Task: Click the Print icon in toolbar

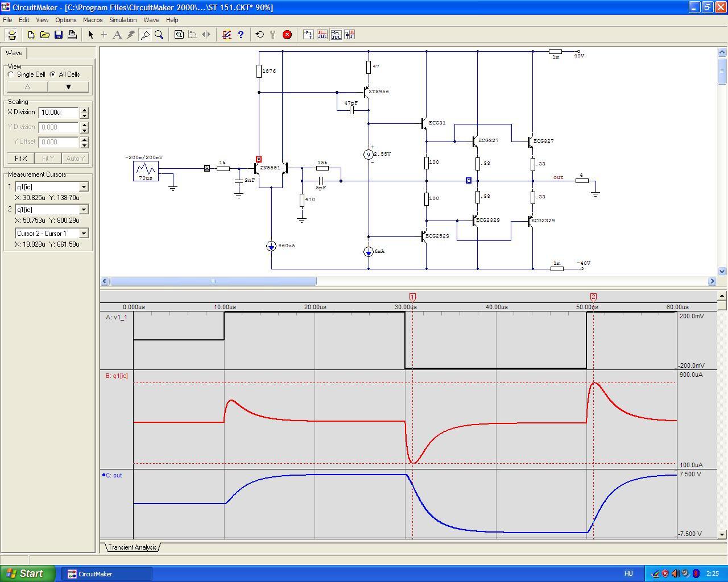Action: (x=72, y=35)
